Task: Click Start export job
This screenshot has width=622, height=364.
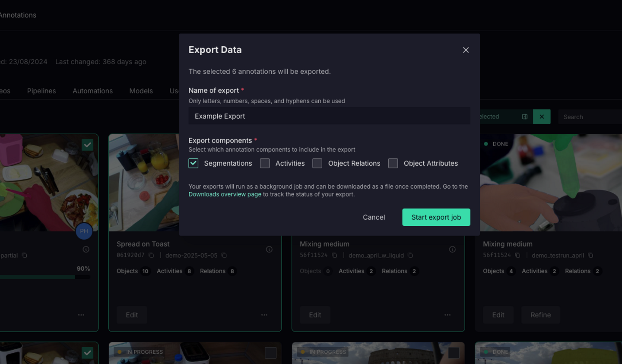Action: tap(436, 217)
